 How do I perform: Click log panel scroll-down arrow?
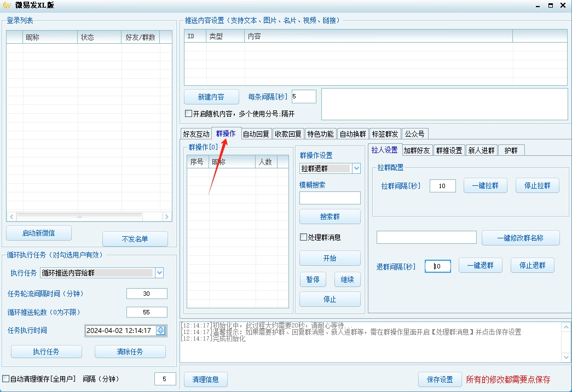pyautogui.click(x=566, y=358)
